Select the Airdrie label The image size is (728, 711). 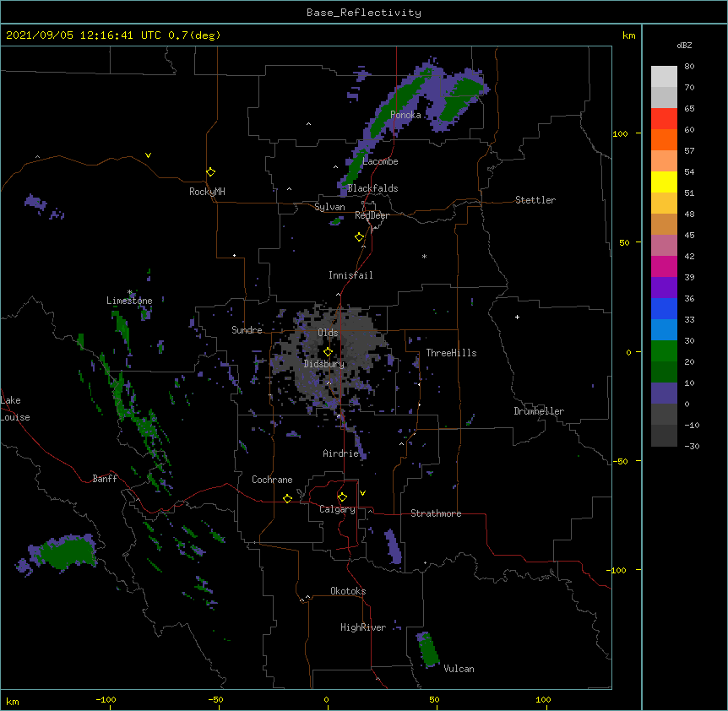click(x=340, y=453)
